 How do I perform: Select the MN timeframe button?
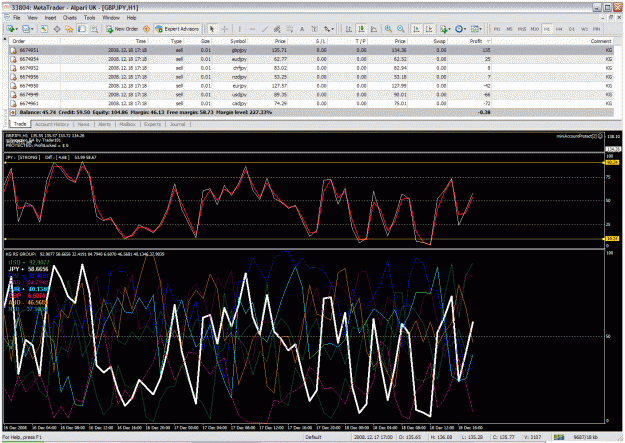coord(597,29)
